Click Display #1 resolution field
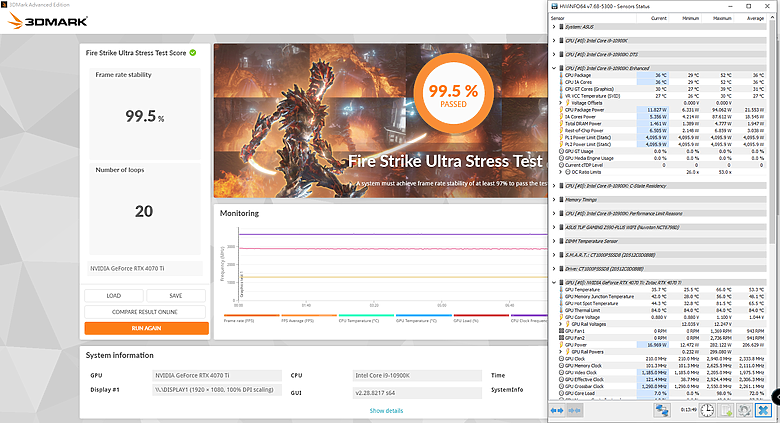Image resolution: width=780 pixels, height=423 pixels. (x=217, y=390)
